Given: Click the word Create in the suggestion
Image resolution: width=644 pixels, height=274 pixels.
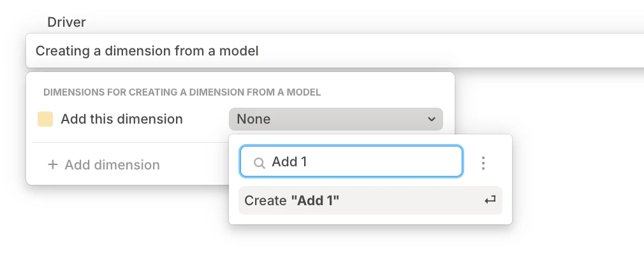Looking at the screenshot, I should (265, 200).
